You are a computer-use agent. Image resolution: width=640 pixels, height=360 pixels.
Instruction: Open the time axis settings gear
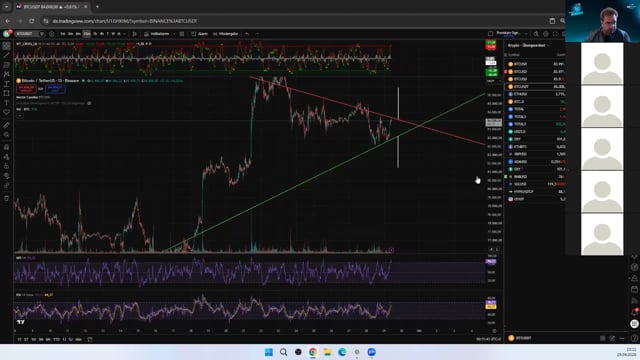pyautogui.click(x=494, y=331)
